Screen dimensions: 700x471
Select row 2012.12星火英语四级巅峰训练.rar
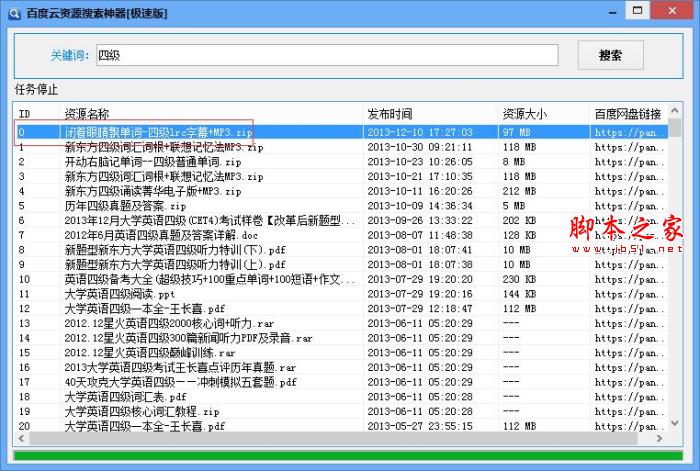pos(342,353)
